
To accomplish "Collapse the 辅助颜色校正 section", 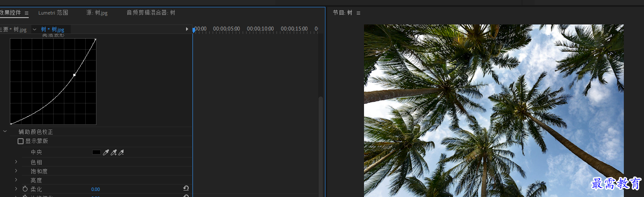I will point(5,132).
